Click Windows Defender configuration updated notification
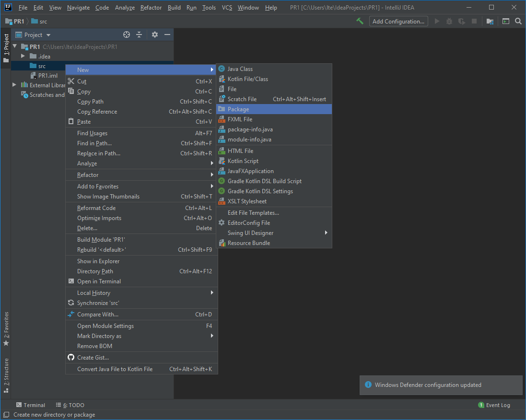The width and height of the screenshot is (526, 420). pos(441,385)
